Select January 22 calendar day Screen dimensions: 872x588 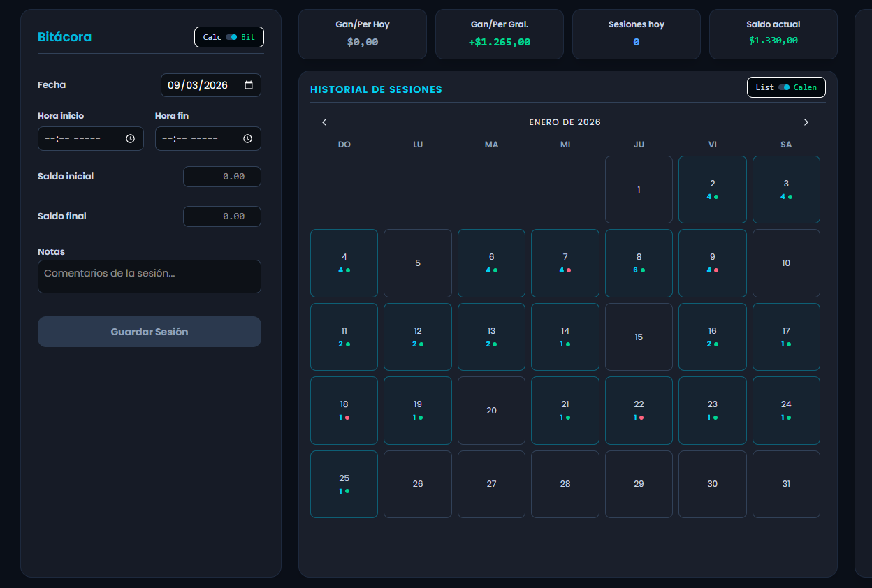point(639,411)
